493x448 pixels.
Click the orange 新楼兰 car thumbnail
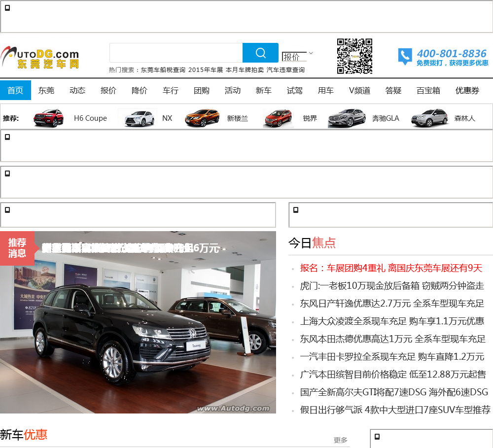point(202,118)
